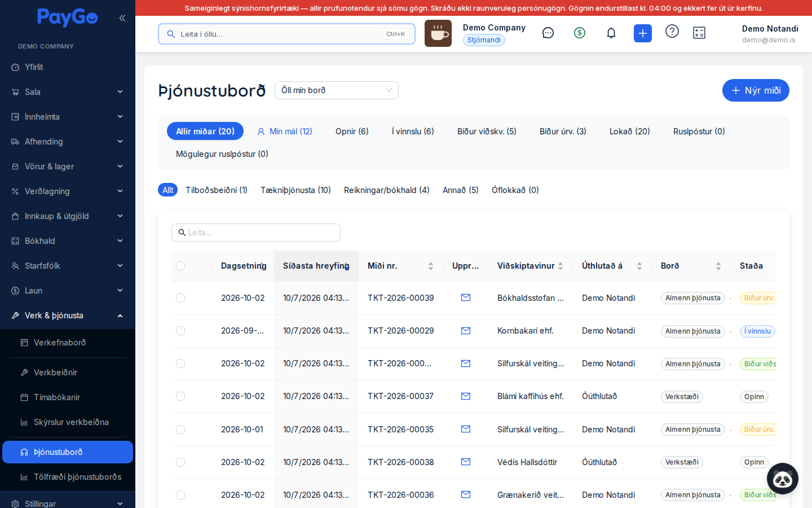Collapse the Verk & þjónusta section
812x508 pixels.
pos(68,316)
